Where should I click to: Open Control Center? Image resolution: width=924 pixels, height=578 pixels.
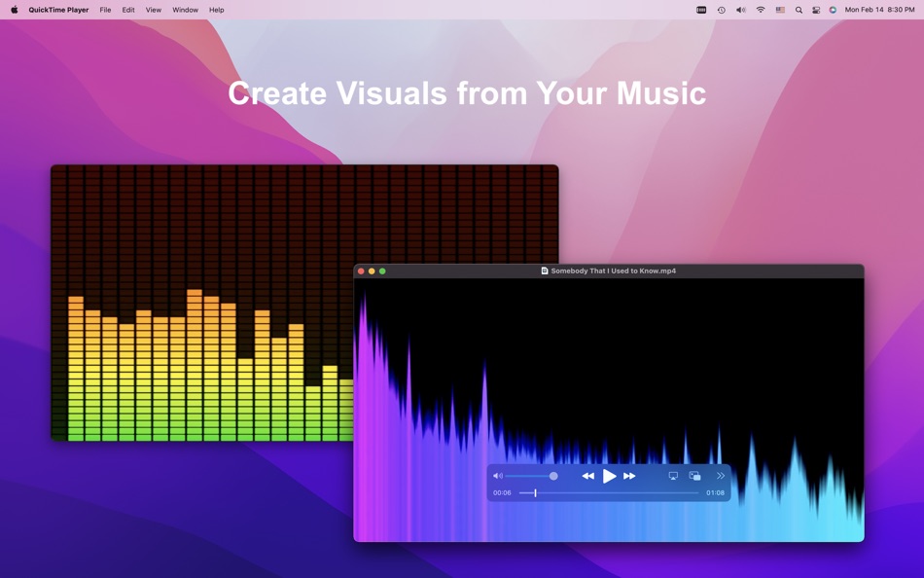[x=816, y=10]
